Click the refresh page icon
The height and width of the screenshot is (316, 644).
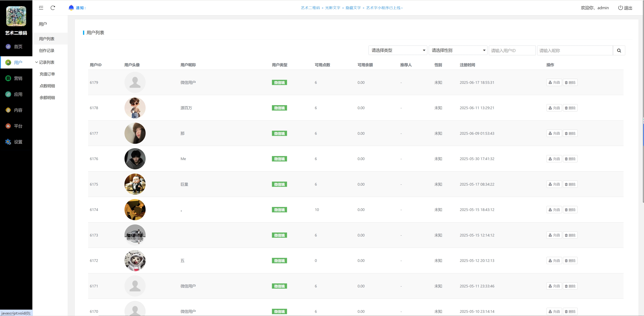[53, 8]
